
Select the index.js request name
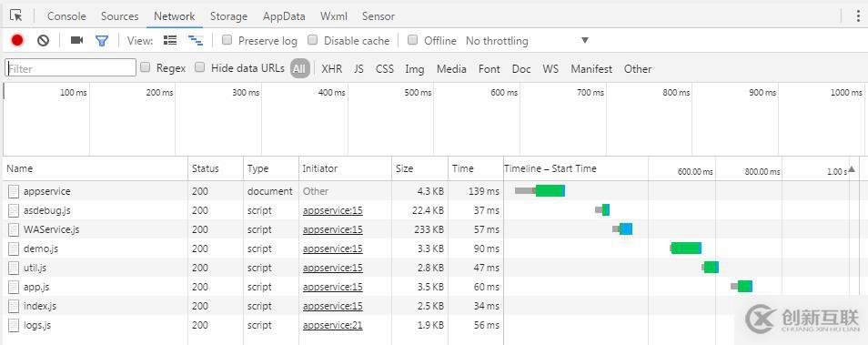[x=40, y=306]
